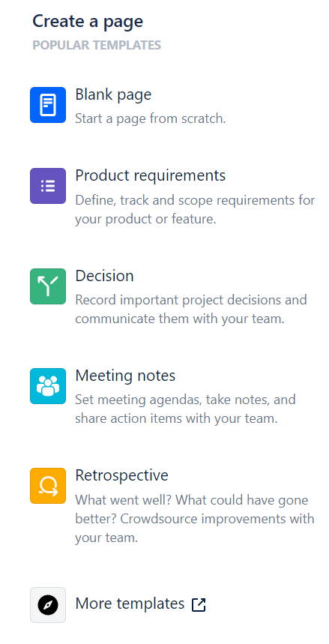The image size is (329, 644).
Task: Click the 'What went well?' description text
Action: click(x=195, y=519)
